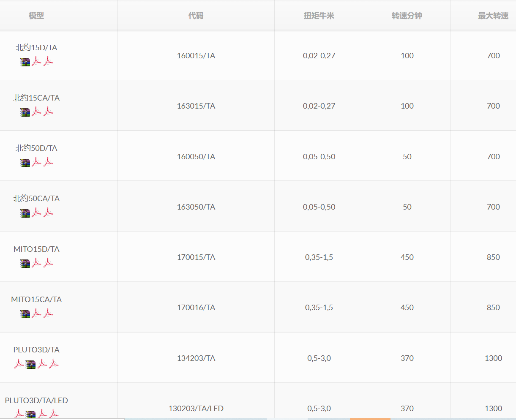The width and height of the screenshot is (516, 420).
Task: Open the right PDF icon under MITO15D/TA
Action: 48,263
